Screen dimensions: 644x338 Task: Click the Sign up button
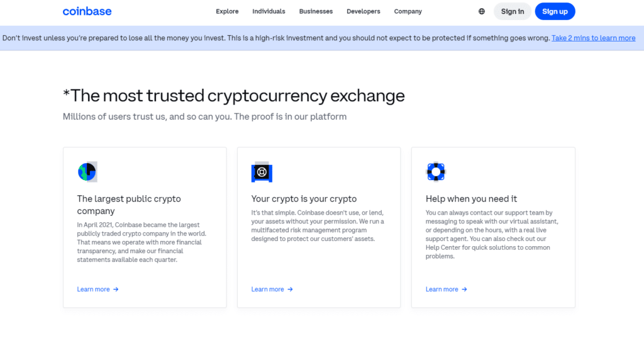[555, 11]
